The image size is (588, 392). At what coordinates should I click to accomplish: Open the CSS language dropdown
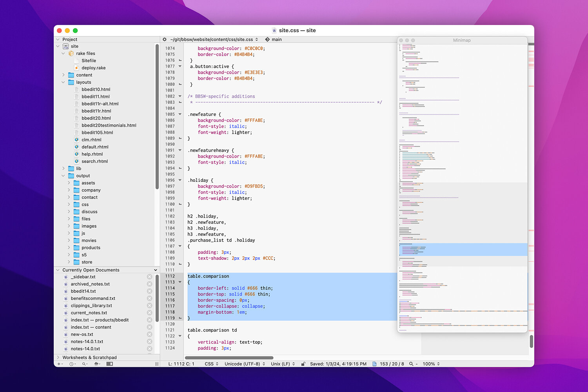[x=211, y=363]
